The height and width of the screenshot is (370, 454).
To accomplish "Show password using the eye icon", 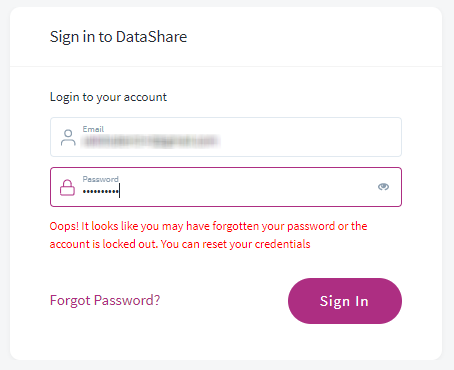I will [x=383, y=187].
